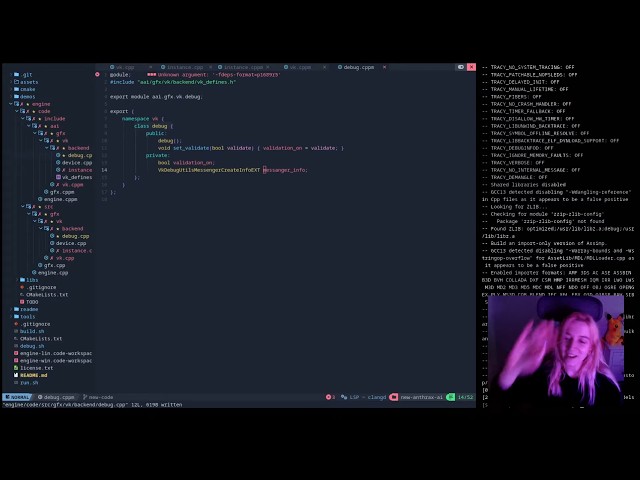Image resolution: width=640 pixels, height=480 pixels.
Task: Open engine.cppm in the file tree
Action: tap(58, 199)
